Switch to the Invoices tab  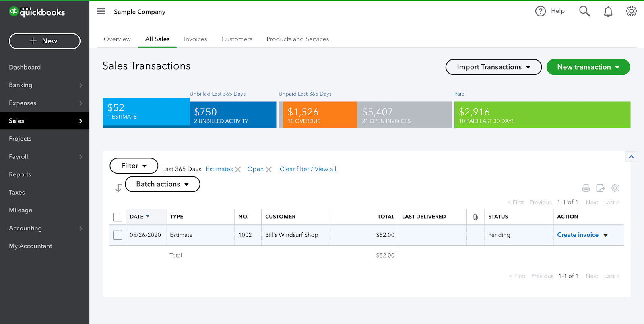(195, 39)
